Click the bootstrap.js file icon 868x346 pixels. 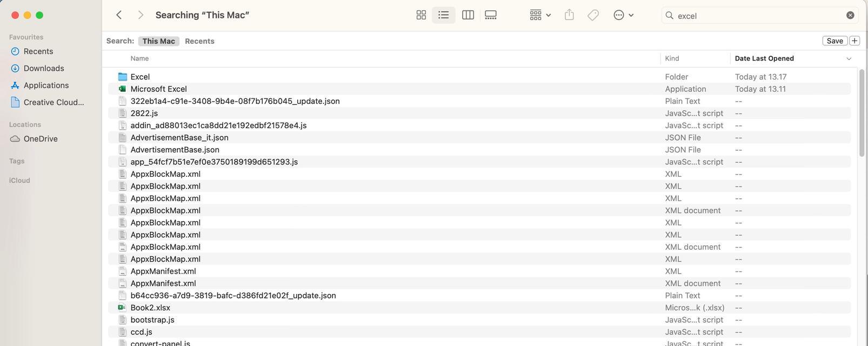(122, 320)
